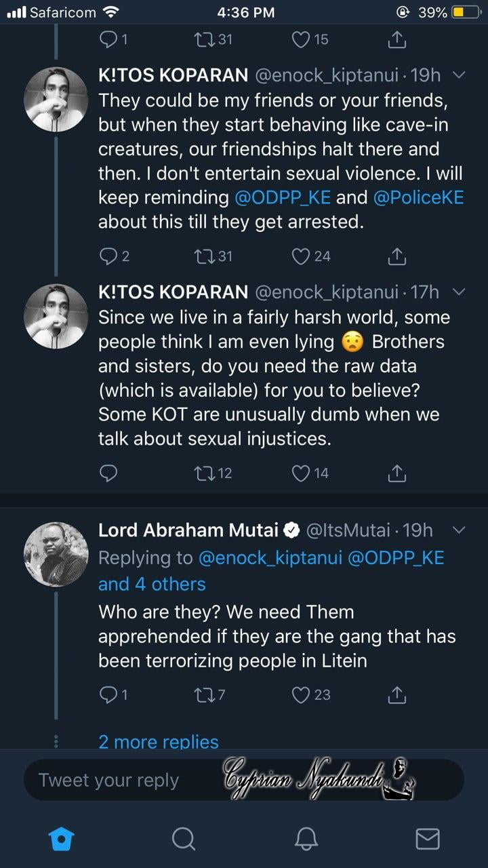The height and width of the screenshot is (868, 488).
Task: Retweet Lord Abraham Mutai's reply
Action: [203, 695]
